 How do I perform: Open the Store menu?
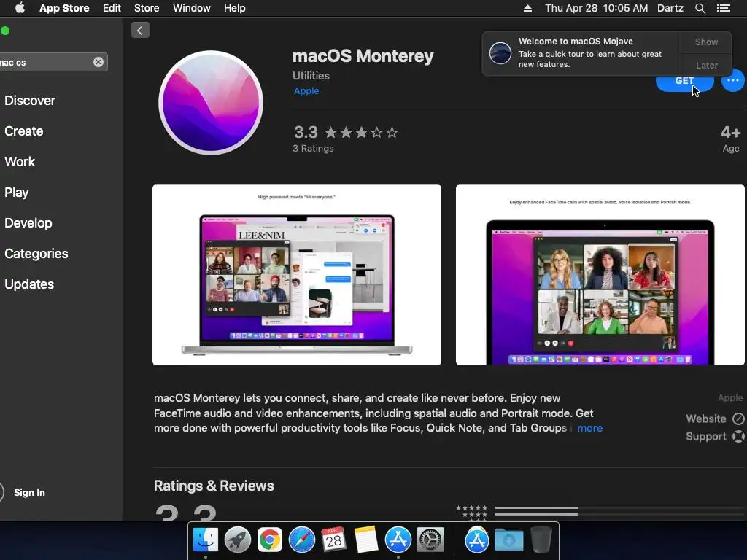(147, 8)
